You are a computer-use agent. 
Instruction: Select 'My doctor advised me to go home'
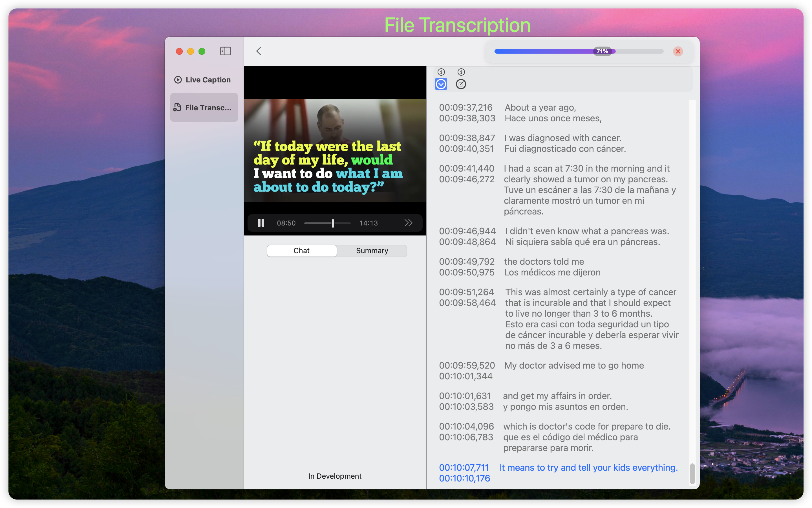click(x=574, y=365)
